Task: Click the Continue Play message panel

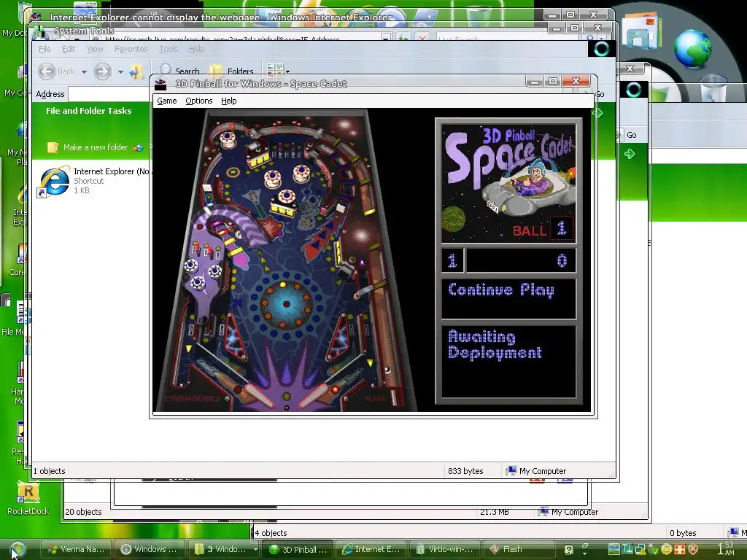Action: tap(508, 298)
